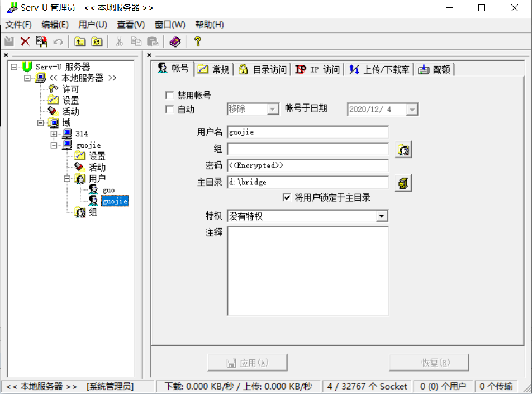The image size is (532, 394).
Task: Switch to the 上传/下载率 tab
Action: coord(379,69)
